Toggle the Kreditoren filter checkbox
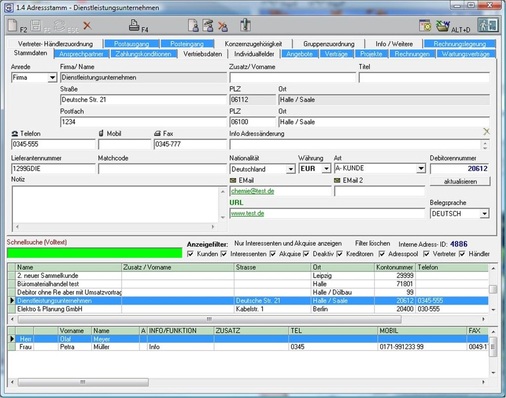 pos(339,254)
